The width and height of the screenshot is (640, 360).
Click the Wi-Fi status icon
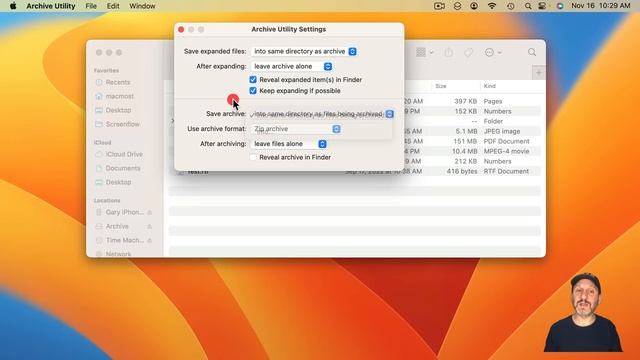click(492, 6)
